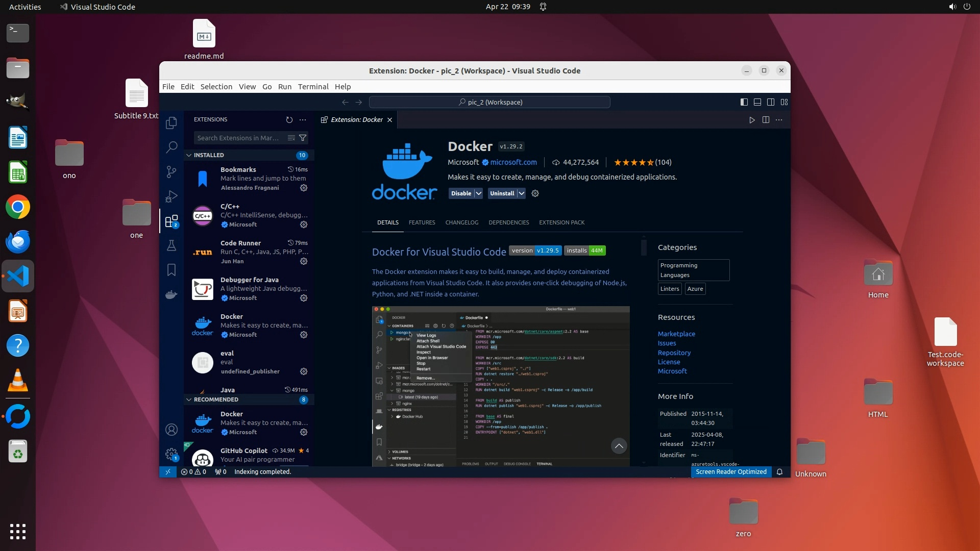Click the Uninstall button for Docker
980x551 pixels.
point(502,193)
